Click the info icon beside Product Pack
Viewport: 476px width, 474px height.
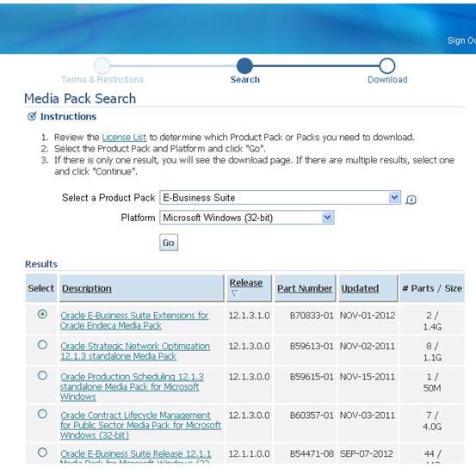411,200
